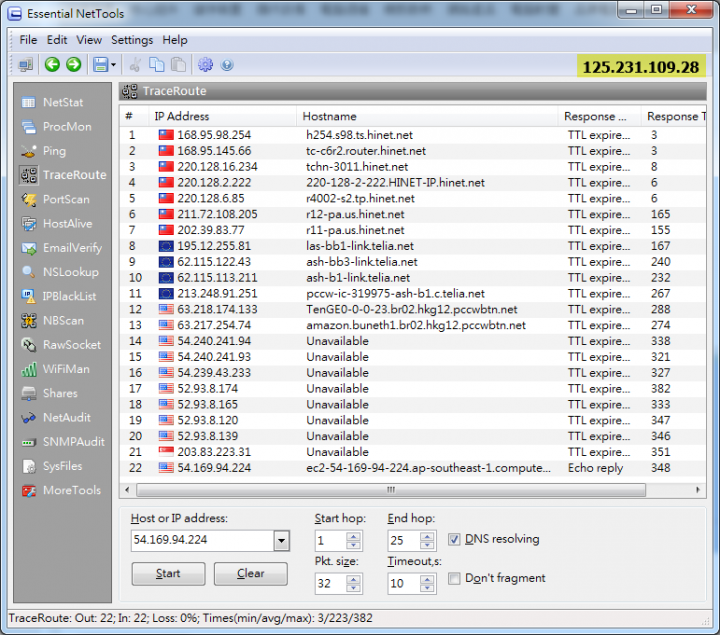Click the yellow 125.231.109.28 IP display
The image size is (720, 635).
(x=641, y=67)
